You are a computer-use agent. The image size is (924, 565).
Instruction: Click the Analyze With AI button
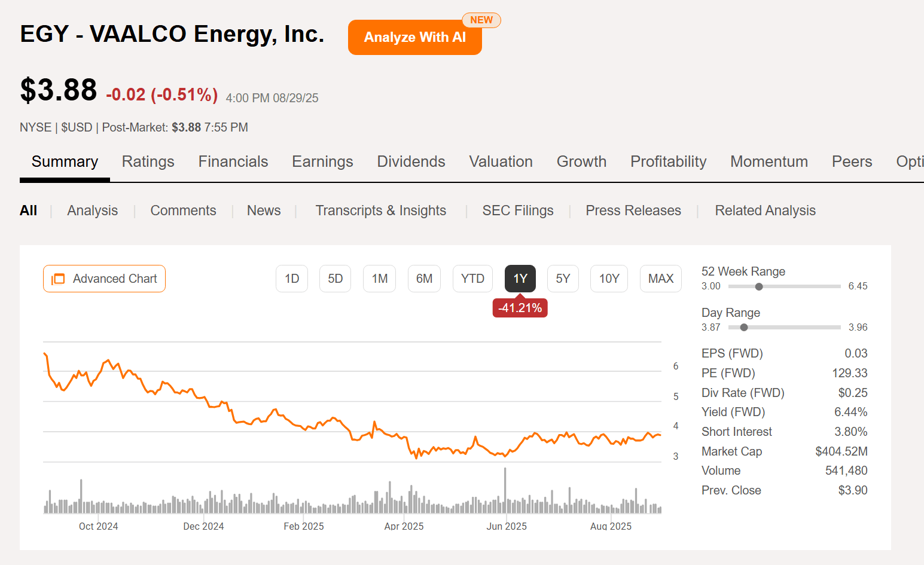[414, 37]
